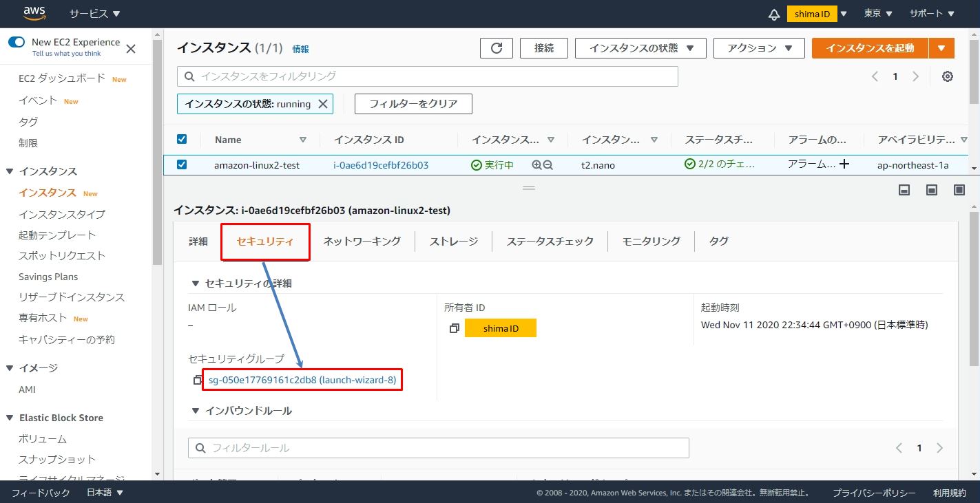Open launch instance split-button arrow
The image size is (980, 503).
(941, 48)
